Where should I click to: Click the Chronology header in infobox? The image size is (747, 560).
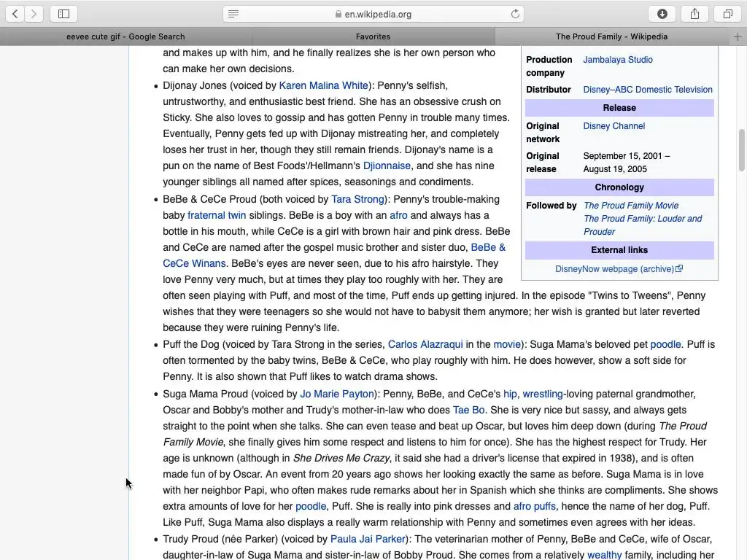click(x=619, y=187)
